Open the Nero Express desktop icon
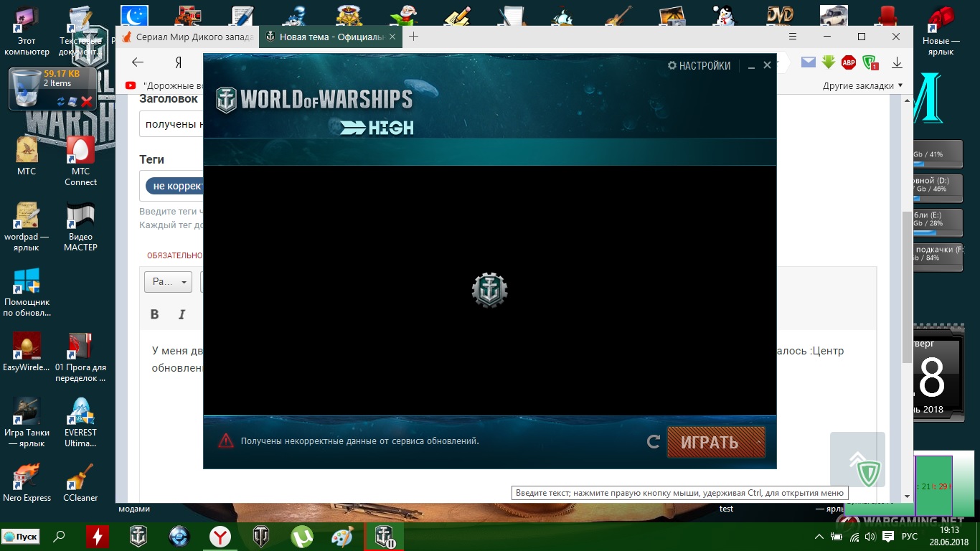Image resolution: width=980 pixels, height=551 pixels. tap(27, 482)
